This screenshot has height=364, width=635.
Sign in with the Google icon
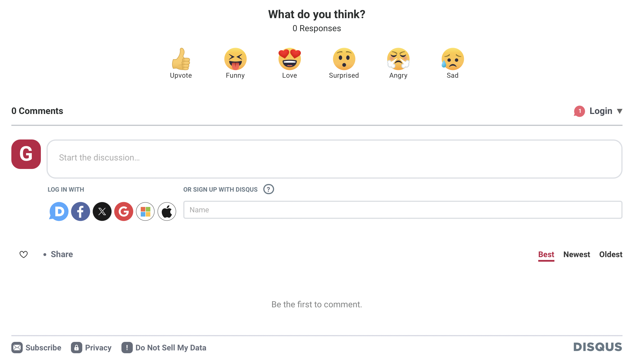tap(124, 211)
